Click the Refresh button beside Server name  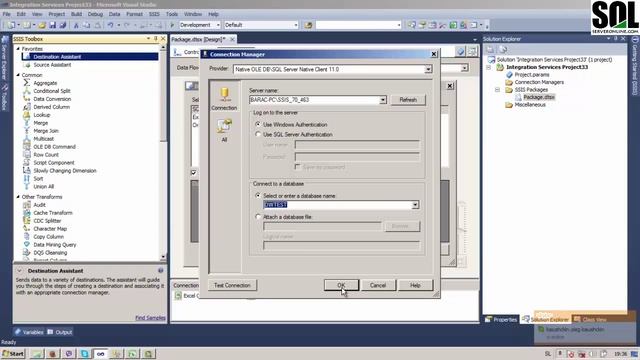(408, 100)
